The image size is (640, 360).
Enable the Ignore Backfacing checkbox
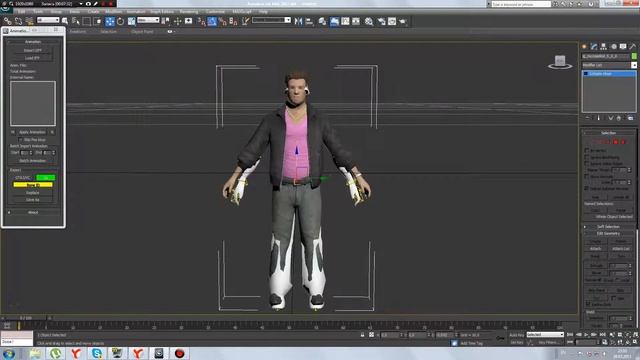587,157
